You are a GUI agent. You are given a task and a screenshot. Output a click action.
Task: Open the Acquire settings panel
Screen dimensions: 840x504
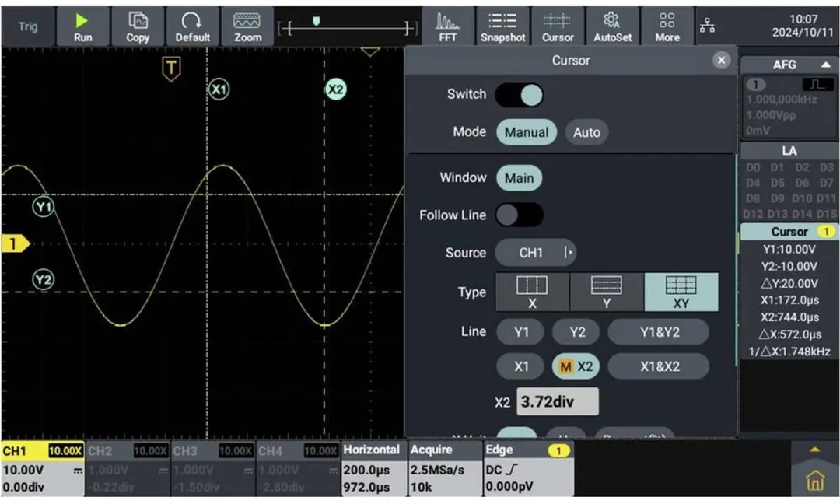point(445,469)
